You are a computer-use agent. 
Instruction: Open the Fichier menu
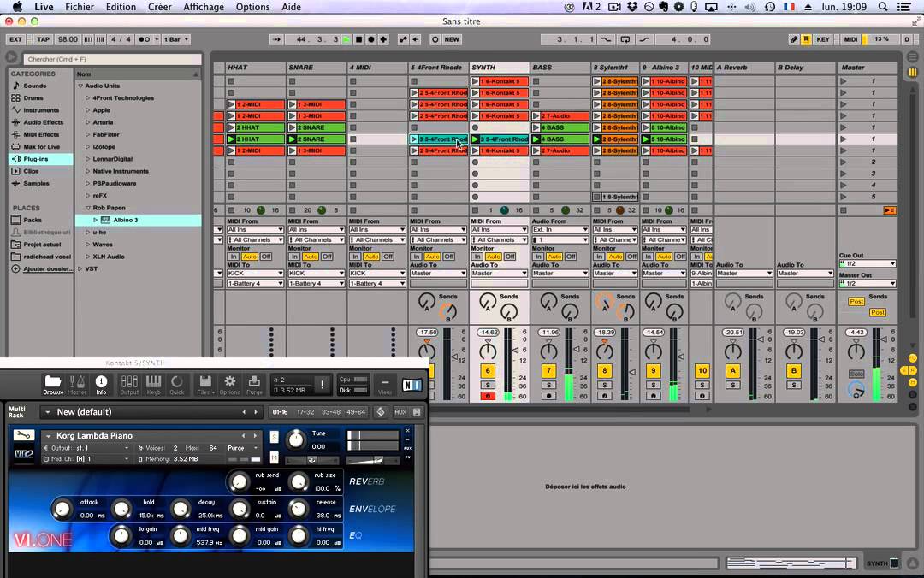click(80, 7)
